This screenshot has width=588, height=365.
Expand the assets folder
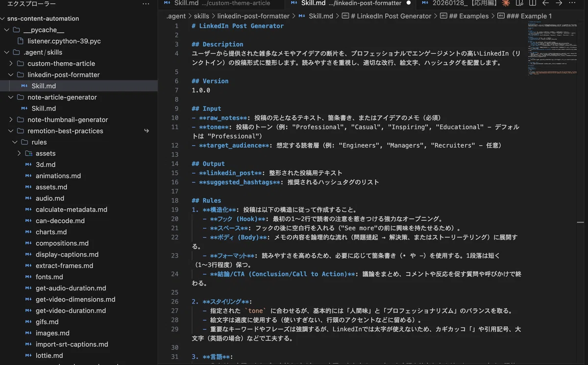(x=19, y=154)
